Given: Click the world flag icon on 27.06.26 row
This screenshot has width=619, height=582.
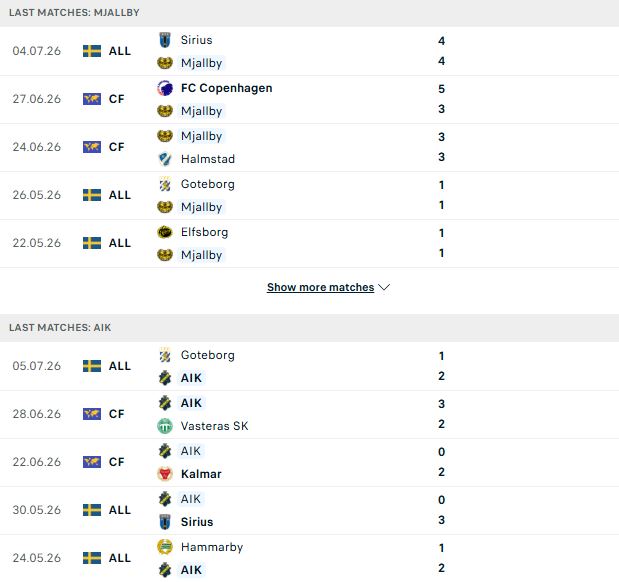Looking at the screenshot, I should [92, 99].
